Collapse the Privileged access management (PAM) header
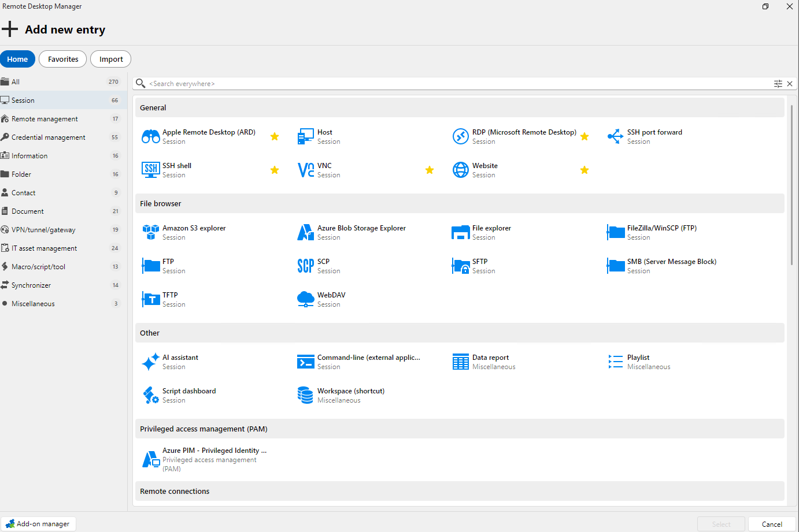This screenshot has width=799, height=532. (460, 429)
